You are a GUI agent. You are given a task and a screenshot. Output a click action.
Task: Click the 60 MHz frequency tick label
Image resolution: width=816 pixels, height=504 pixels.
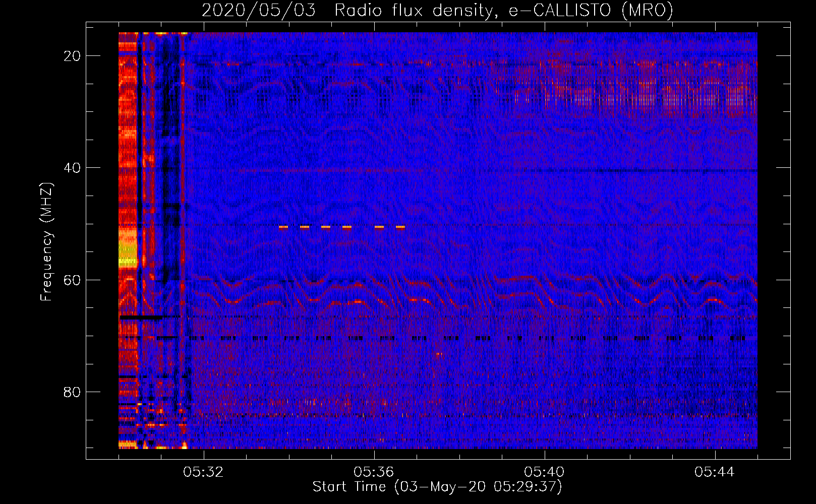pyautogui.click(x=72, y=280)
